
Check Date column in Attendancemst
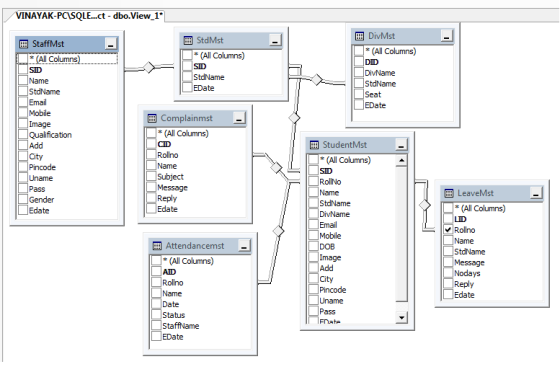coord(156,305)
